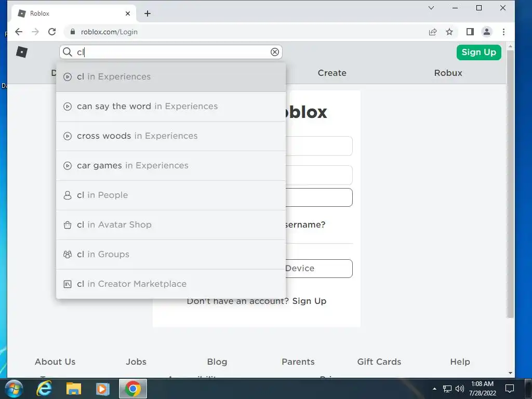Open About Us footer link
Screen dimensions: 532x399
[55, 362]
